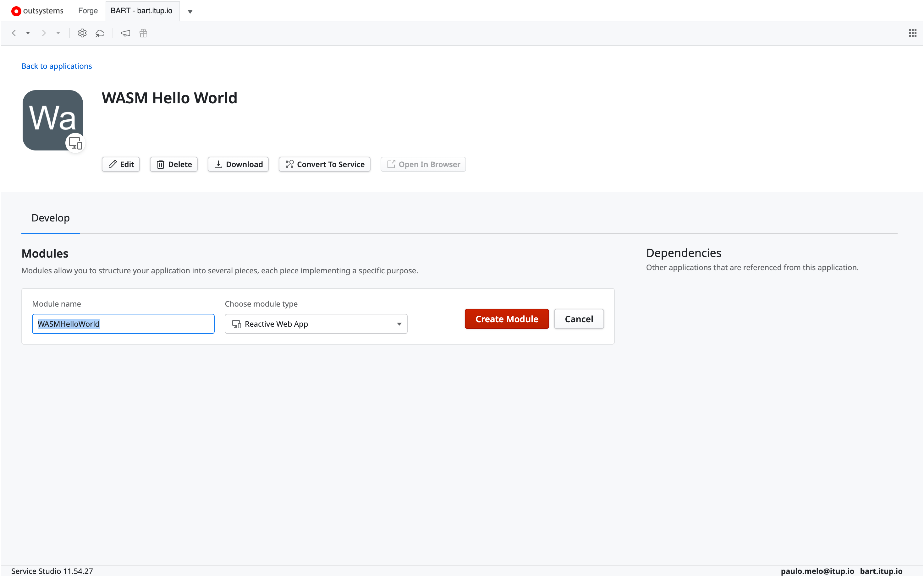Click the Wa application icon thumbnail
This screenshot has height=578, width=924.
pos(53,120)
